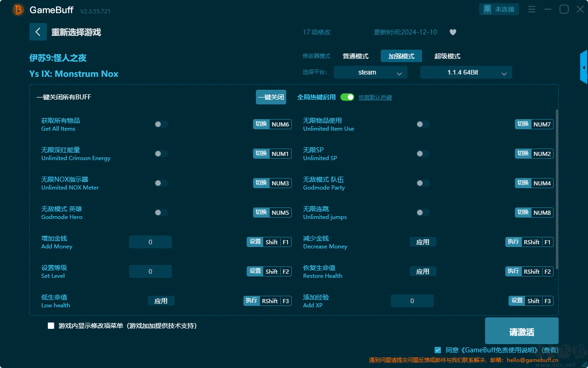Click NUM5 hotkey for Godmode Hero
Screen dimensions: 588x368
pos(272,213)
